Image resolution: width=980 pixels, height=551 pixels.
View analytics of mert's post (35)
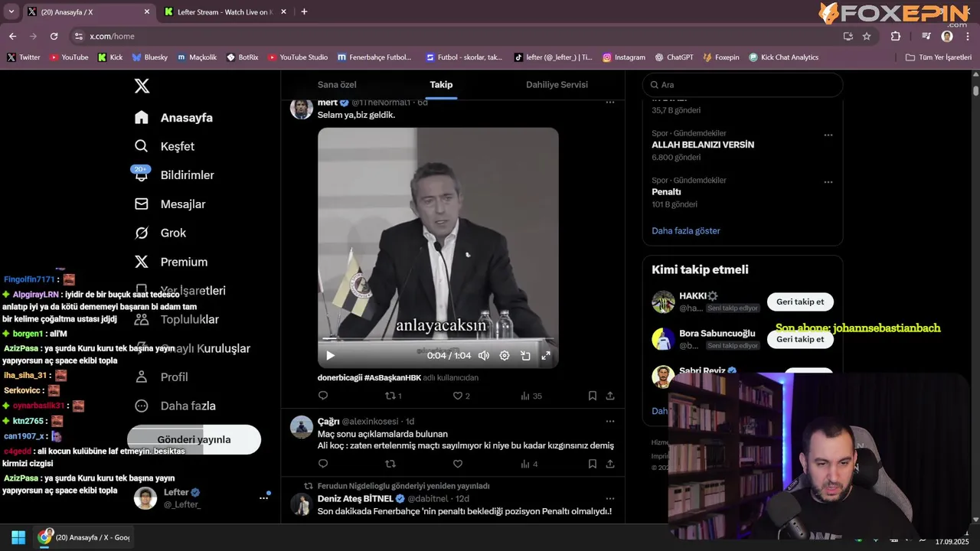pyautogui.click(x=531, y=396)
